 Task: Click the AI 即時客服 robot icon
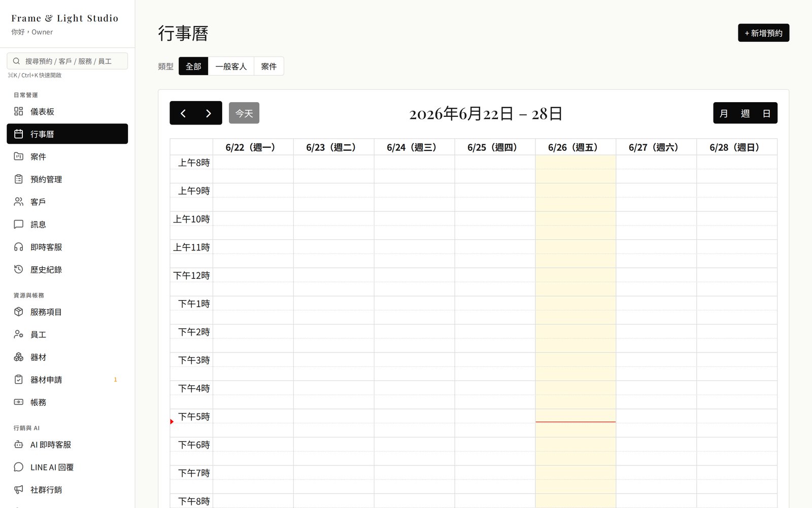[19, 444]
